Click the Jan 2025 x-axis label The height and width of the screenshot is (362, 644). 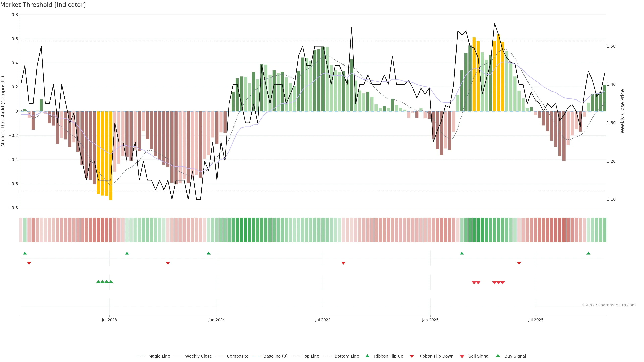coord(430,320)
